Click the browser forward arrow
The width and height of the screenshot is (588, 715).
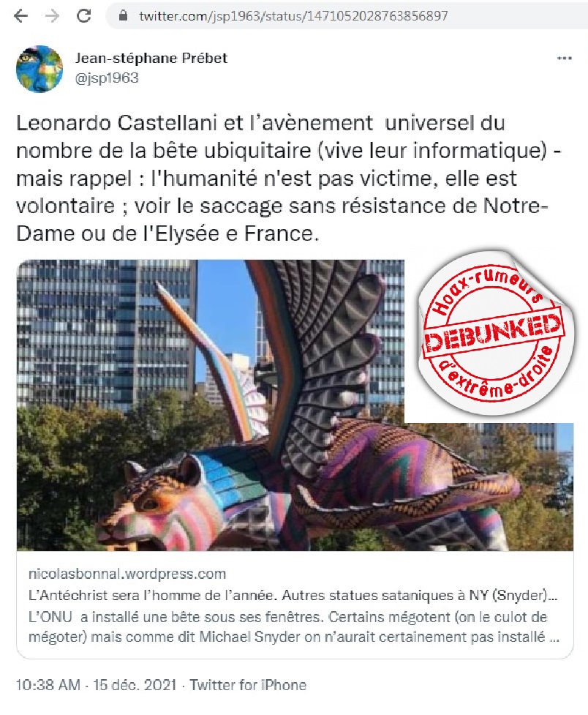click(x=53, y=16)
